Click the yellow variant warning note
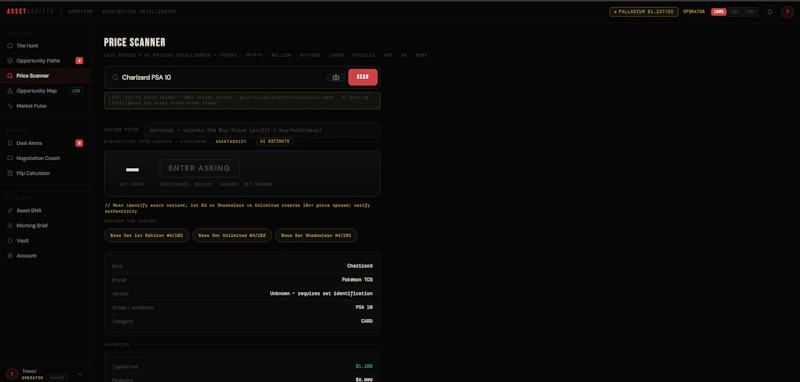 pyautogui.click(x=237, y=208)
